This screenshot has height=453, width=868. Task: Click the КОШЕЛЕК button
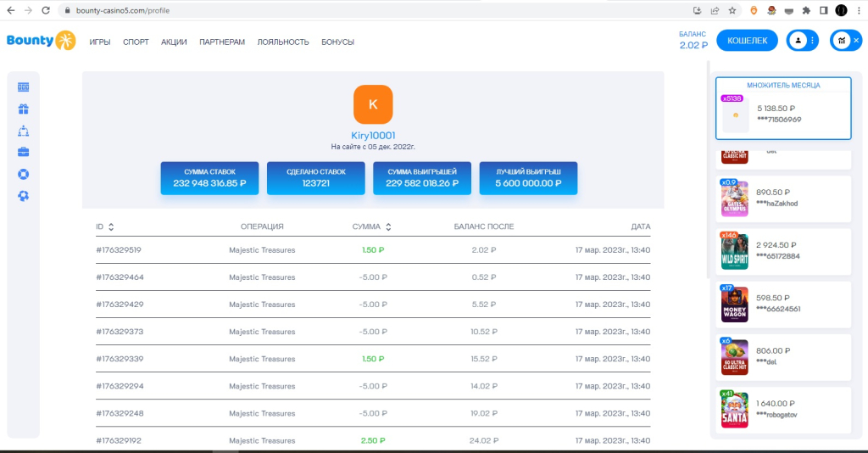pyautogui.click(x=748, y=41)
